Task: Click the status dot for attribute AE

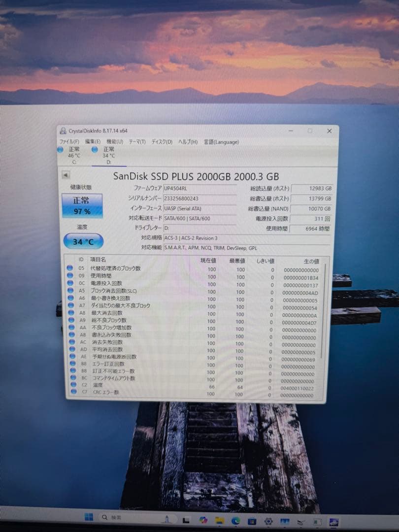Action: pyautogui.click(x=72, y=356)
